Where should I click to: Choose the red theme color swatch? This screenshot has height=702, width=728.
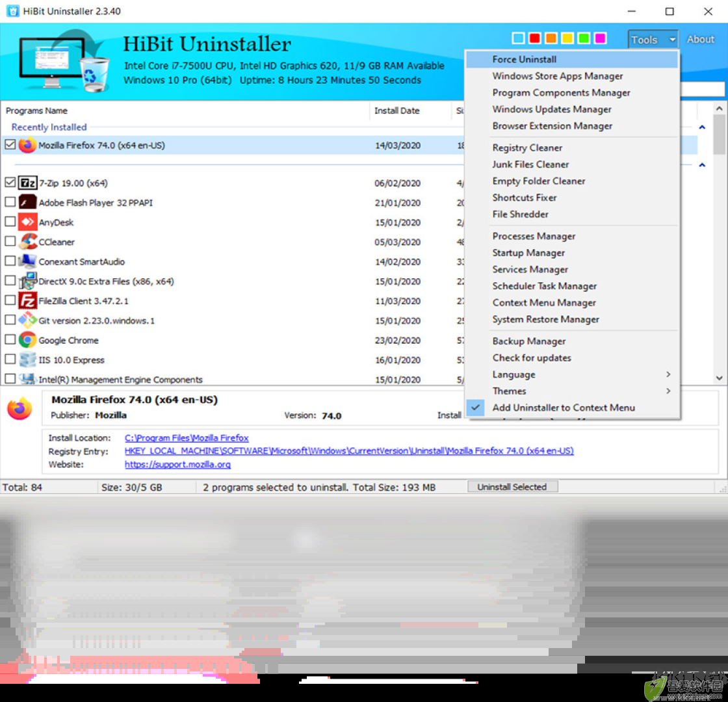point(534,38)
